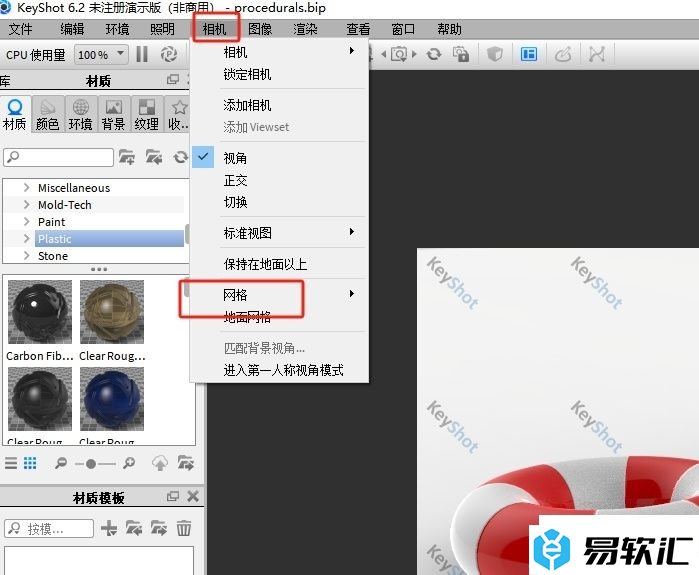
Task: Open the 材质 library tab
Action: pyautogui.click(x=15, y=115)
